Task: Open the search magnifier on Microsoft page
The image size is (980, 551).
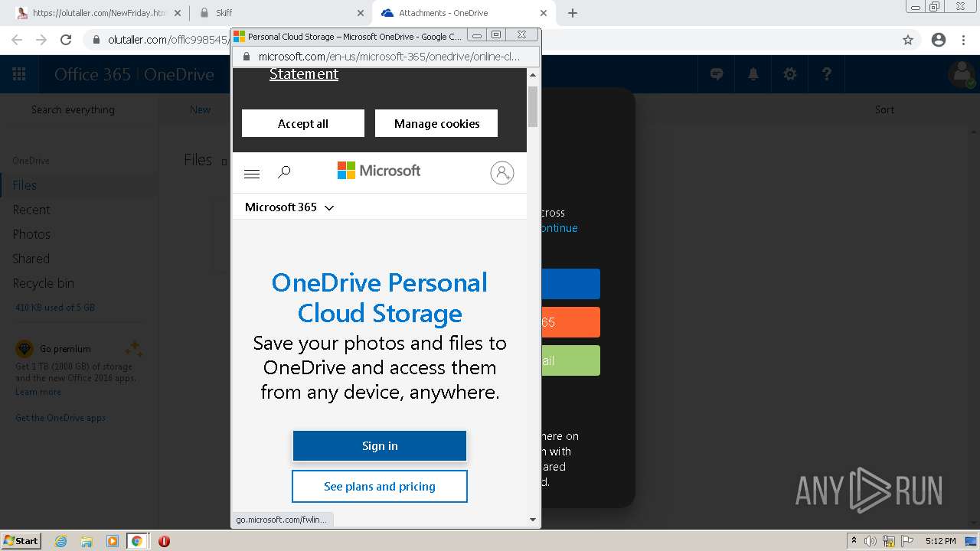Action: (x=284, y=173)
